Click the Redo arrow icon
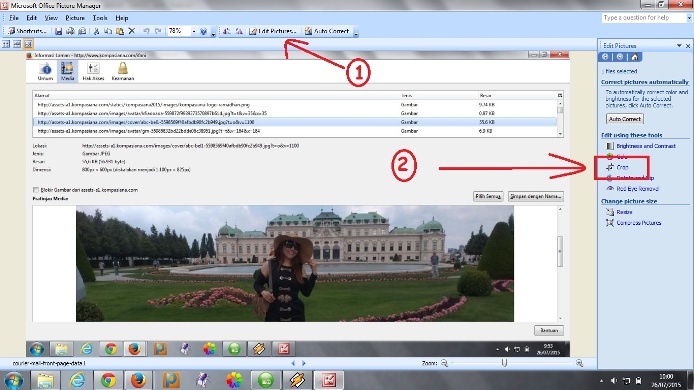The width and height of the screenshot is (694, 390). (158, 31)
